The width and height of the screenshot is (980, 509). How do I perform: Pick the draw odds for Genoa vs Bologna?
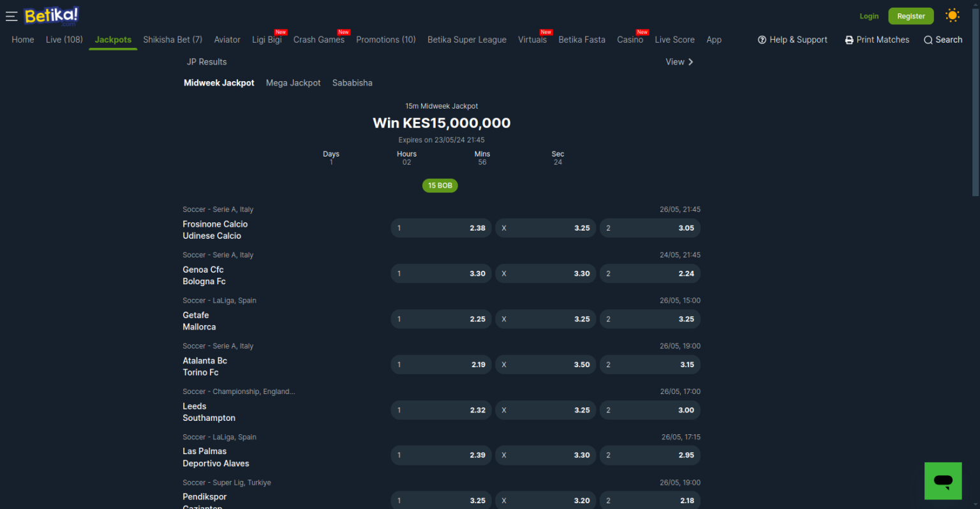pos(545,273)
